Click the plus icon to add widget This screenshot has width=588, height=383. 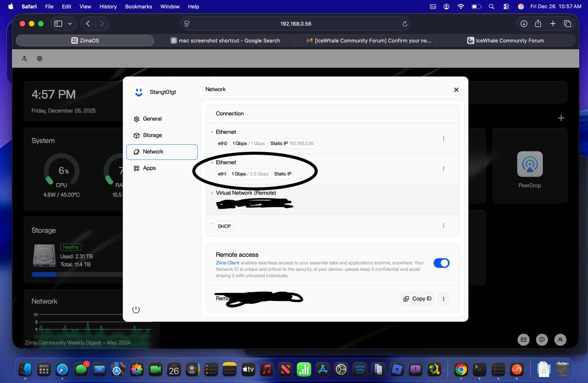point(561,118)
